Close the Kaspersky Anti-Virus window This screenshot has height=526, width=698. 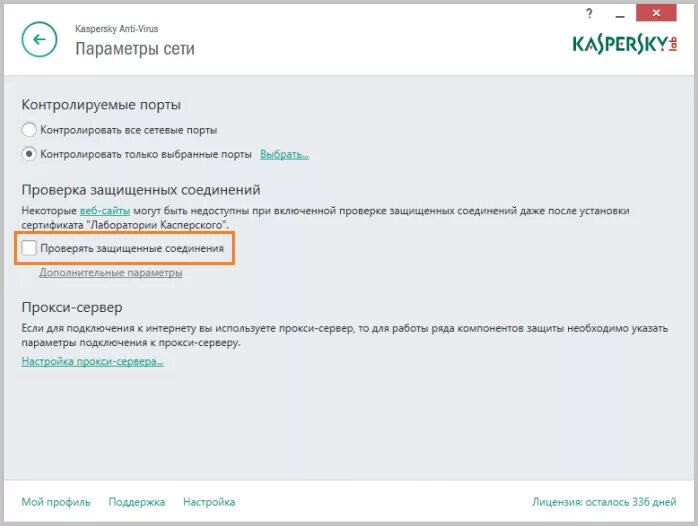coord(656,13)
